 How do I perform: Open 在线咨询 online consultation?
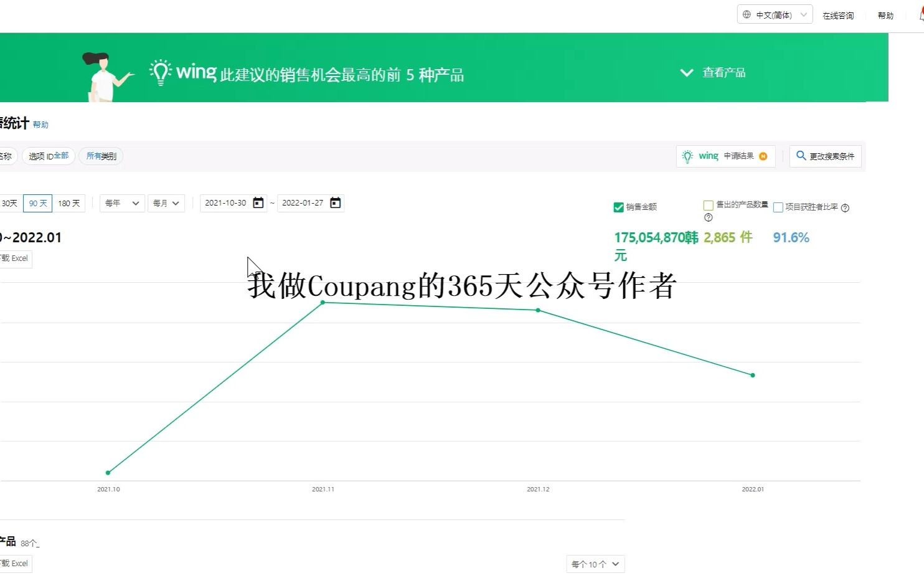(838, 16)
